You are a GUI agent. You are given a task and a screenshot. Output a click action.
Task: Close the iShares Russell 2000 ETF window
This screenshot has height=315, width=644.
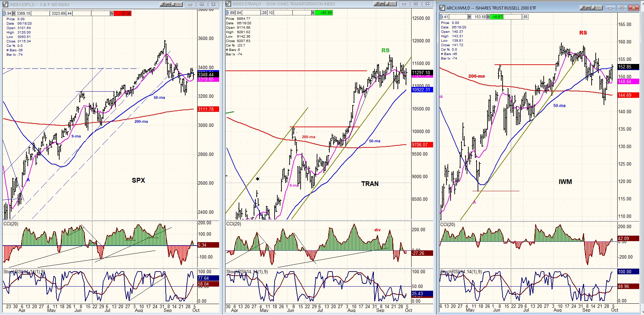click(x=633, y=8)
